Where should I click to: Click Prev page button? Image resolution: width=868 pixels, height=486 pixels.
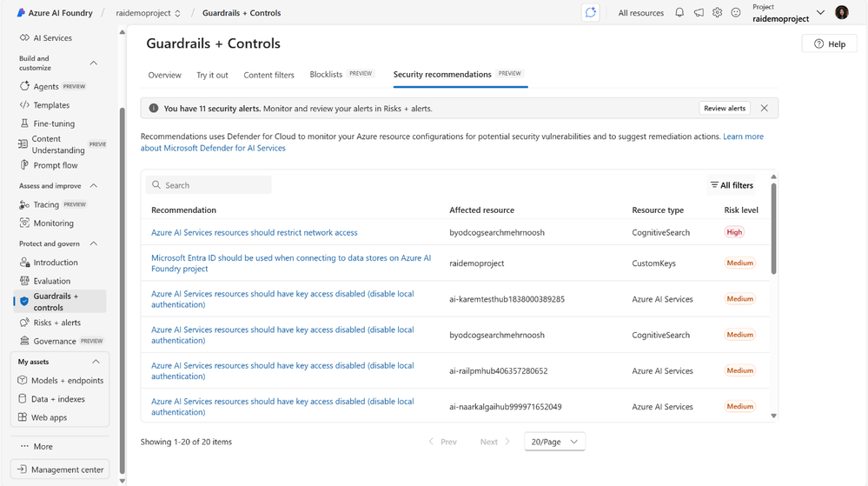442,442
